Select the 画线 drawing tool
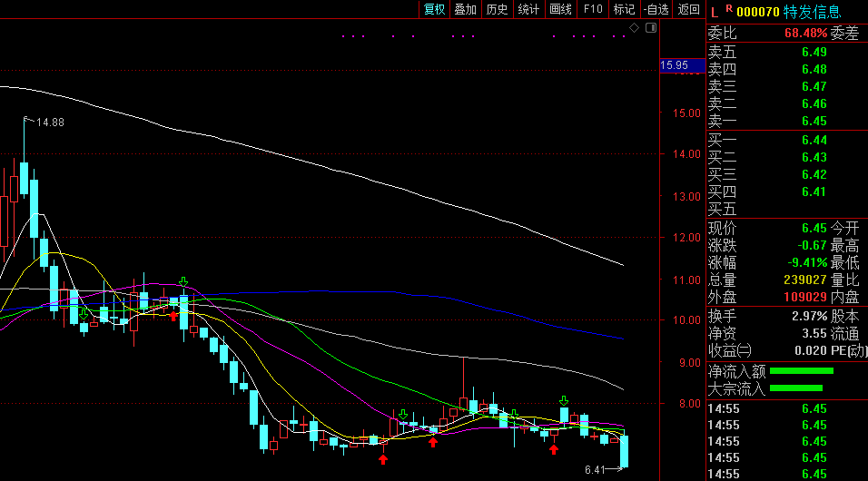Image resolution: width=868 pixels, height=481 pixels. tap(560, 9)
